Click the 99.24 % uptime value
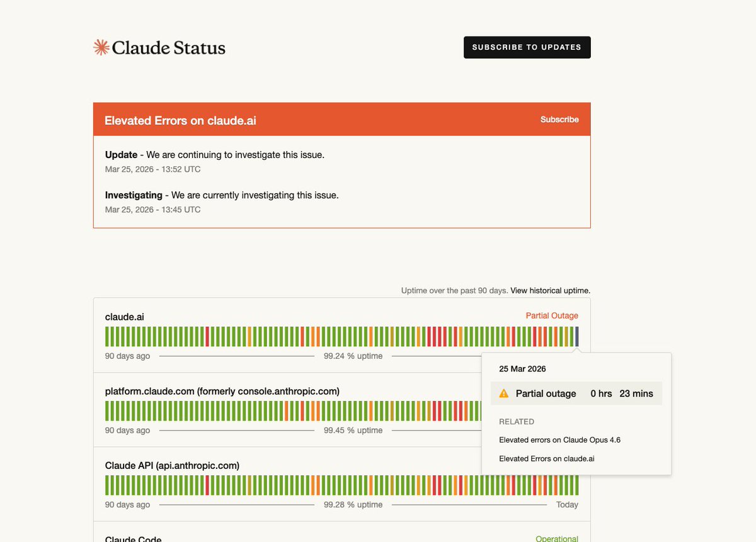 pos(353,356)
